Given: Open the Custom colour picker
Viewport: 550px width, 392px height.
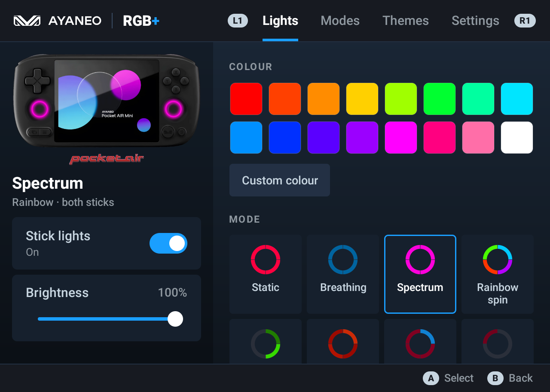Looking at the screenshot, I should tap(280, 180).
